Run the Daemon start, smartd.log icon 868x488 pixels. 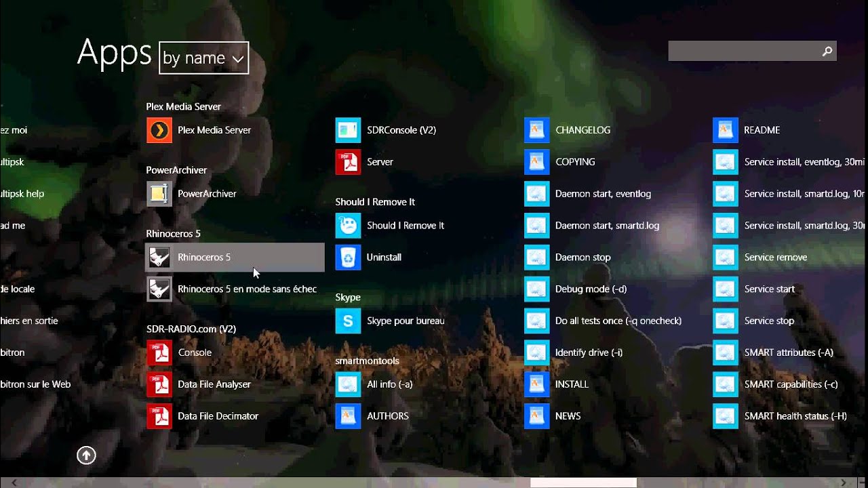536,226
